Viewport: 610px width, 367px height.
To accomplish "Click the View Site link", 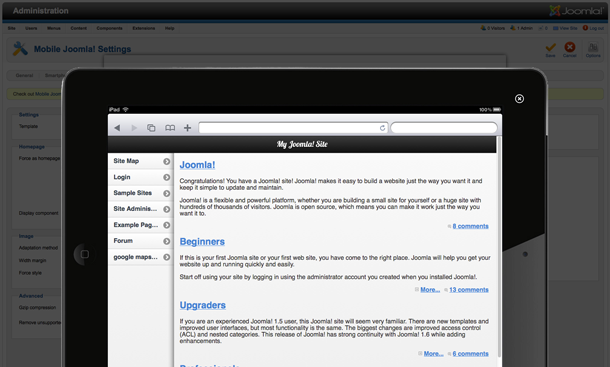I will (565, 28).
